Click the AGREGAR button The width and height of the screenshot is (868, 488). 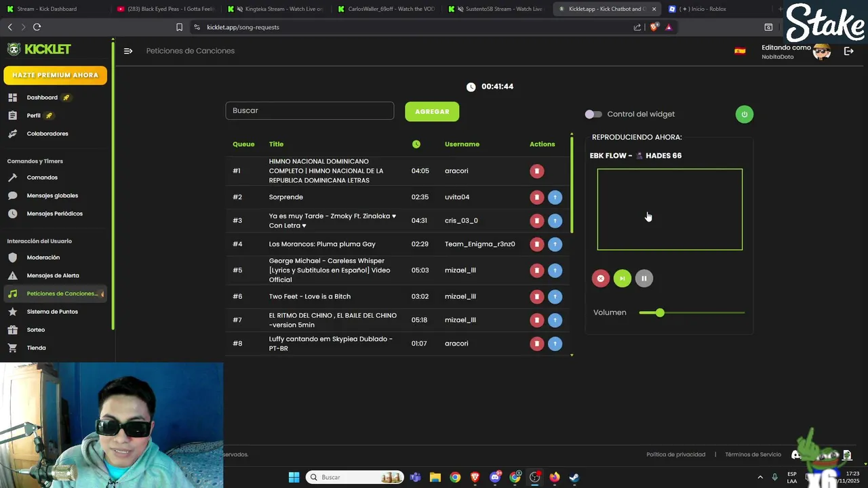tap(432, 112)
